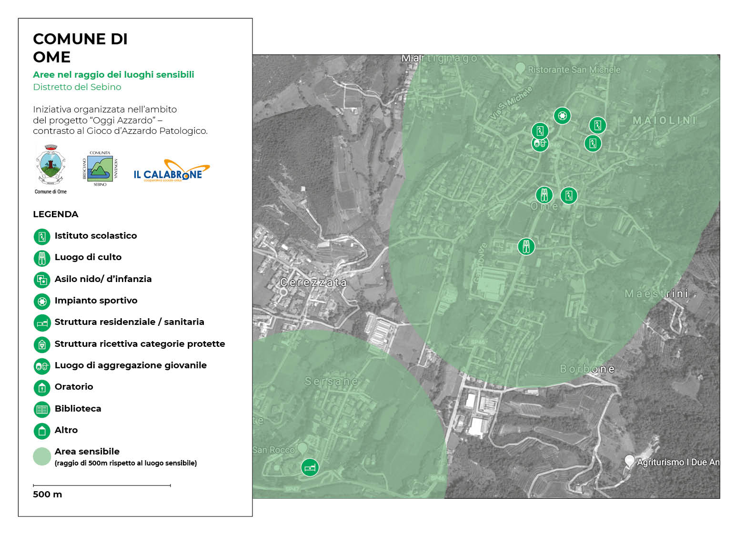The image size is (756, 535).
Task: Click the Impianto sportivo legend icon
Action: pos(42,302)
